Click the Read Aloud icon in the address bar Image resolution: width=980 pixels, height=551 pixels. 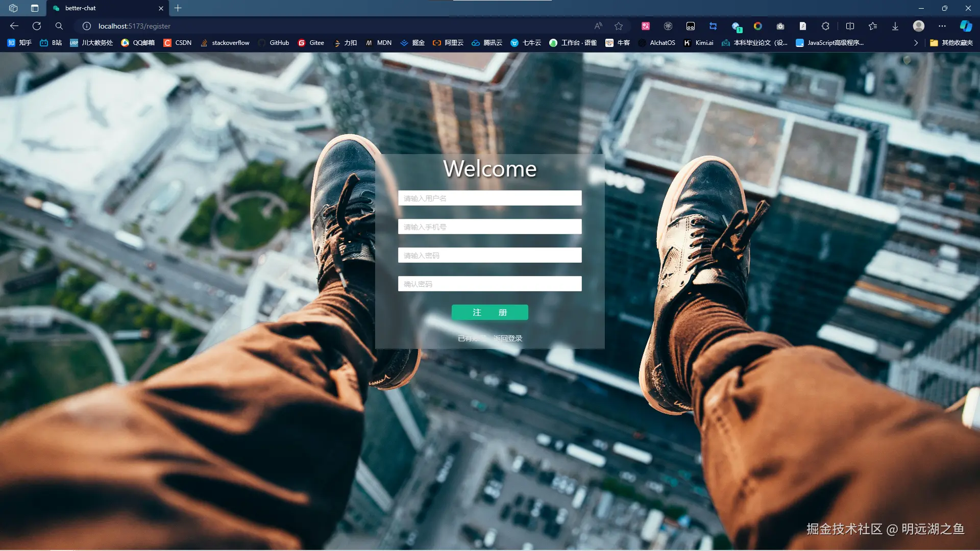pos(598,26)
